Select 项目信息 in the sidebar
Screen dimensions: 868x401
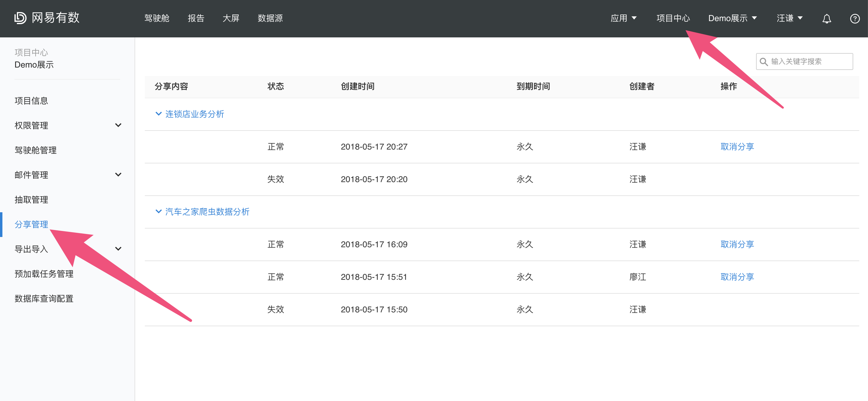coord(31,101)
